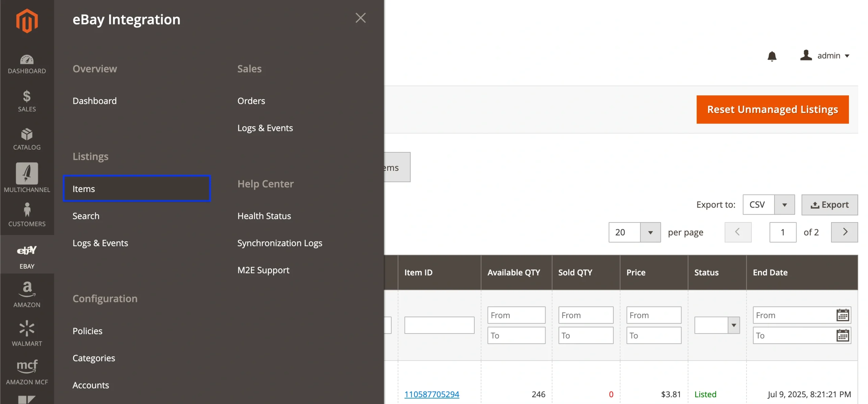Open End Date From calendar picker

tap(842, 315)
